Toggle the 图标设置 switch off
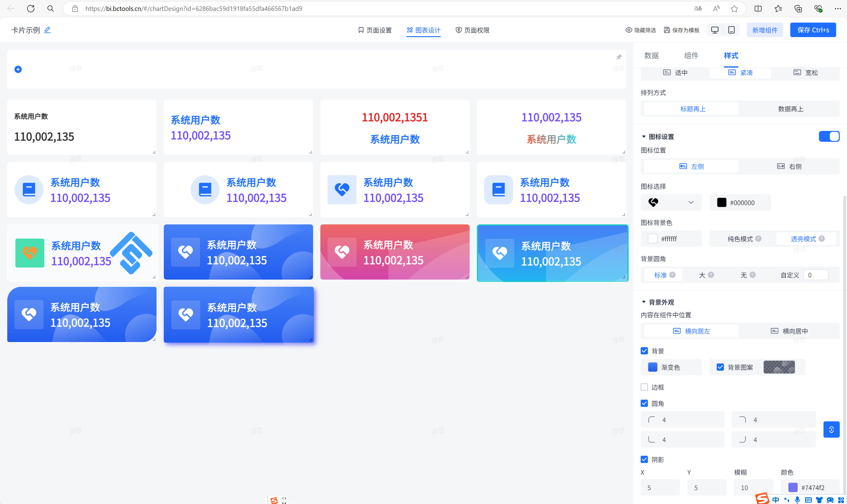 pos(829,136)
